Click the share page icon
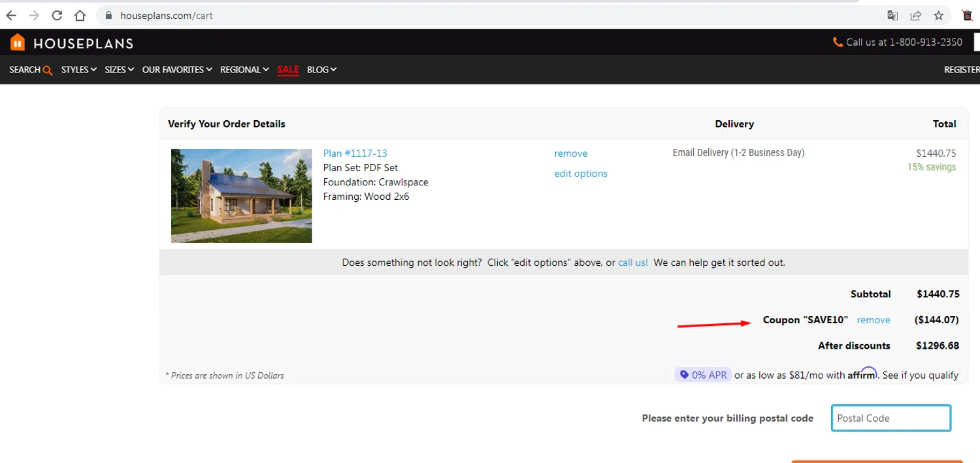The height and width of the screenshot is (463, 980). [x=915, y=16]
